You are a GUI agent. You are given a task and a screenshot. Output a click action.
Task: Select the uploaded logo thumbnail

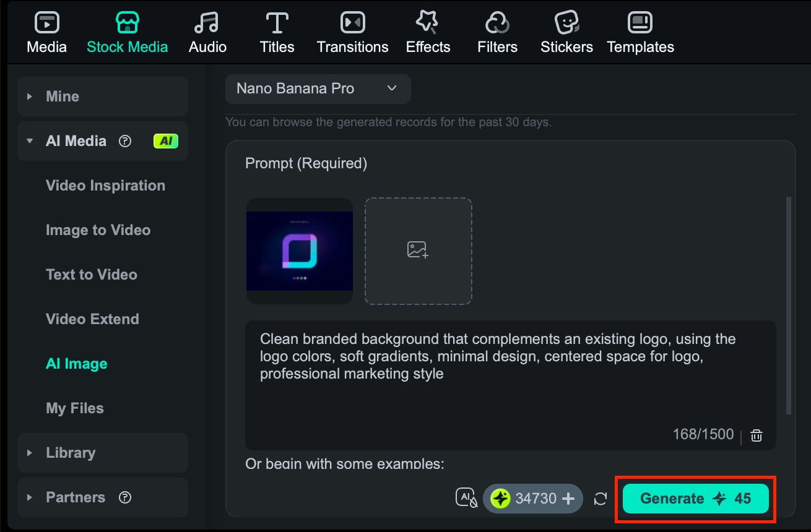coord(299,251)
